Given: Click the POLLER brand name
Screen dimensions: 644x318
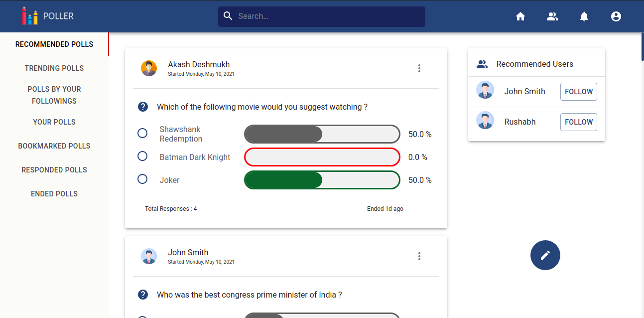Looking at the screenshot, I should [58, 16].
